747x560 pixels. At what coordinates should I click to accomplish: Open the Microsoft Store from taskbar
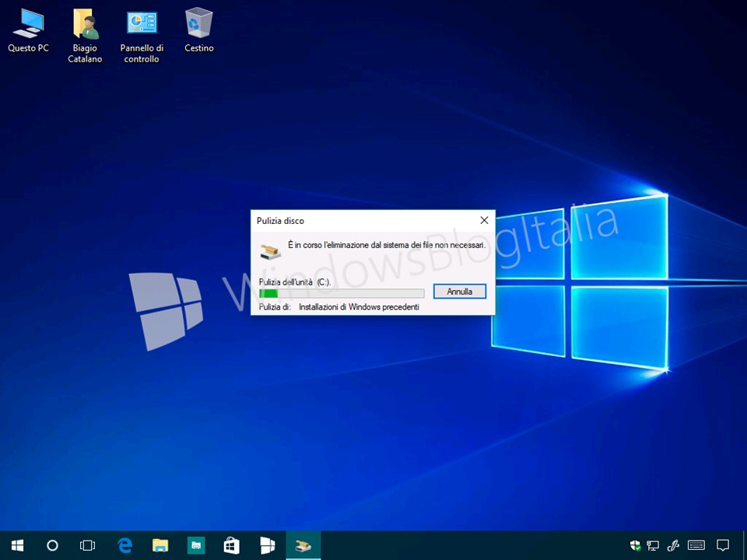[x=232, y=545]
